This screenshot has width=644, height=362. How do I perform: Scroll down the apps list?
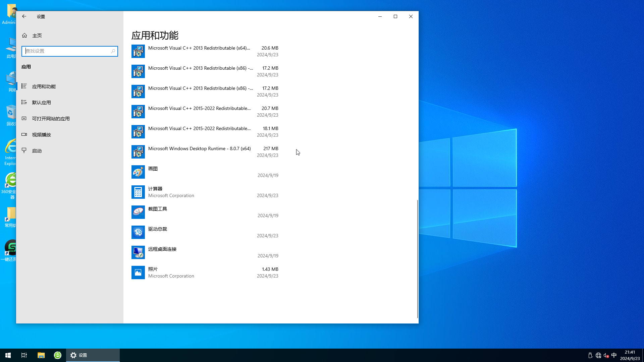(415, 318)
